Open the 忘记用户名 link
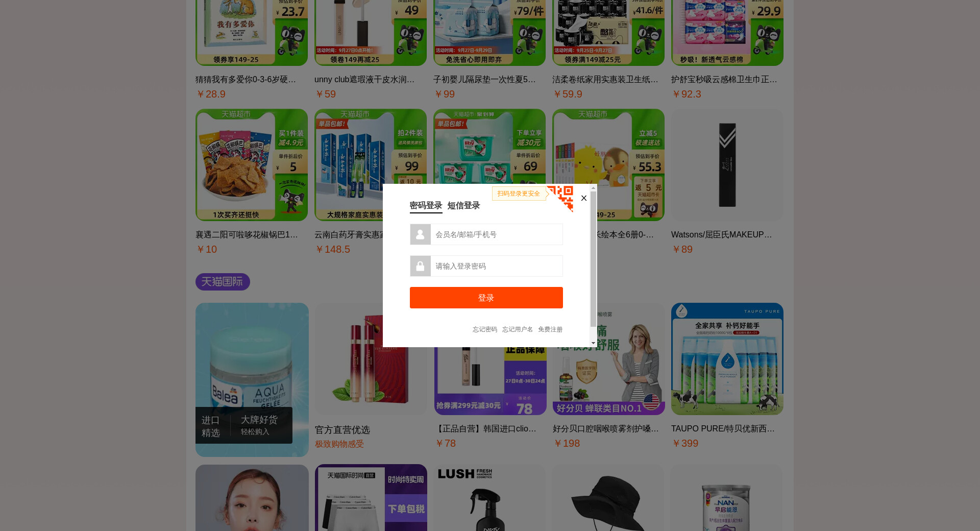Viewport: 980px width, 531px height. (517, 329)
